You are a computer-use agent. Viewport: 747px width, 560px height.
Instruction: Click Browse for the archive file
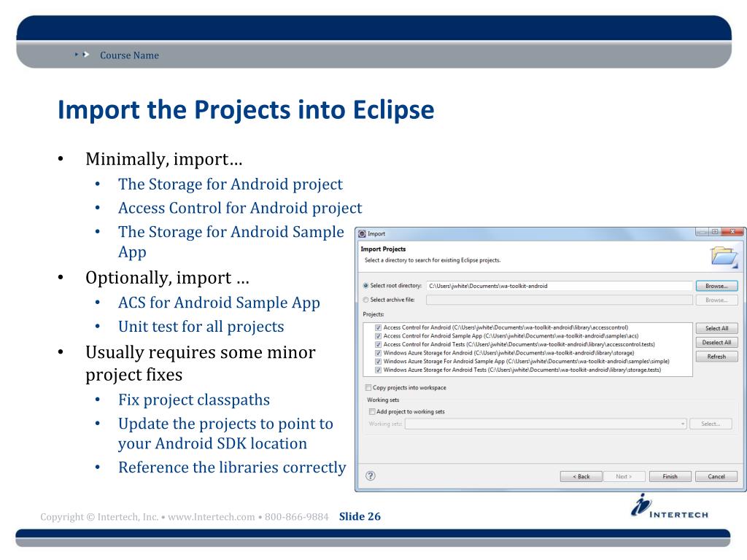pos(716,300)
